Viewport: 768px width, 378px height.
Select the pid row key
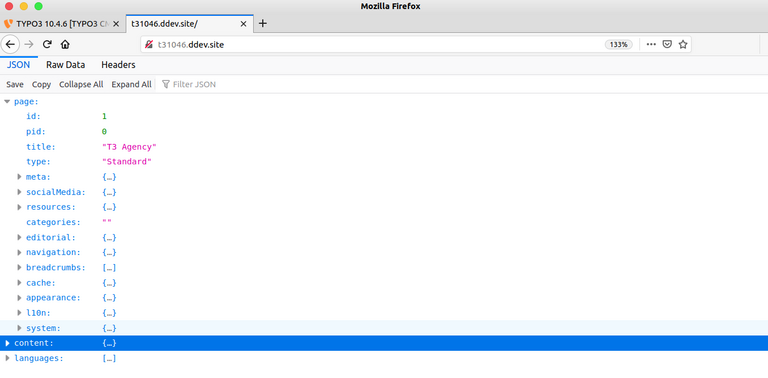(x=36, y=132)
